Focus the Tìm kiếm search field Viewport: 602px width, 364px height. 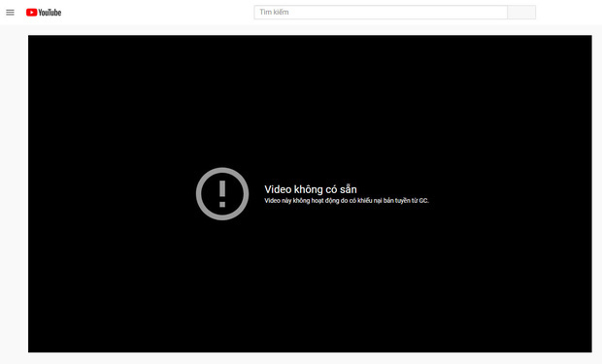(381, 13)
